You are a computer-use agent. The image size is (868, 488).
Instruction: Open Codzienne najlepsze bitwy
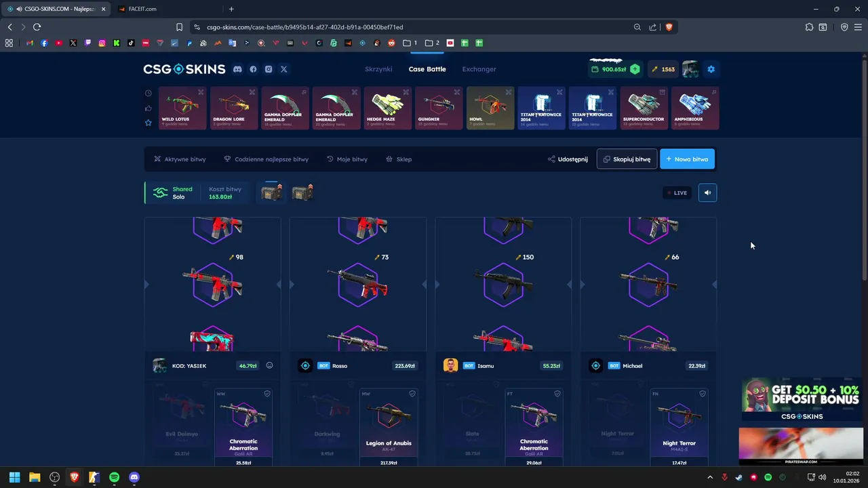click(x=266, y=159)
